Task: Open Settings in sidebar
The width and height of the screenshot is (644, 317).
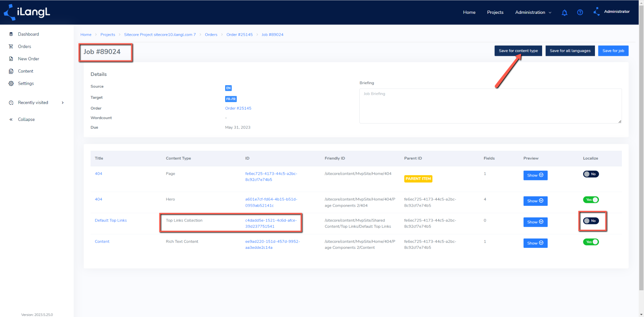Action: [x=26, y=83]
